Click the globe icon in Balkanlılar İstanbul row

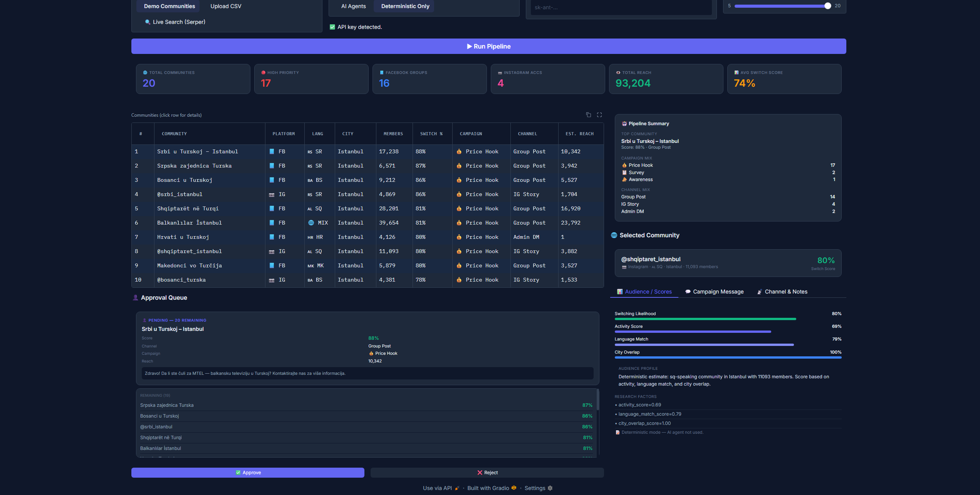(x=311, y=223)
